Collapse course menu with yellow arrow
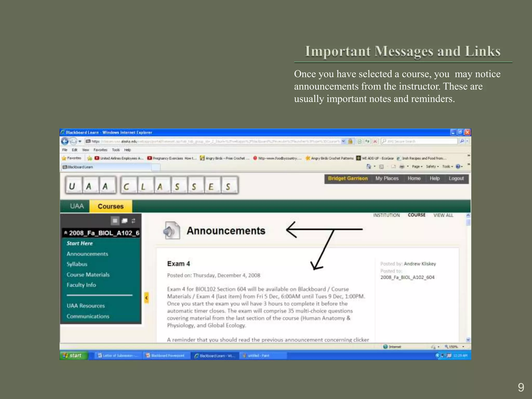Screen dimensions: 532x399 [x=147, y=298]
